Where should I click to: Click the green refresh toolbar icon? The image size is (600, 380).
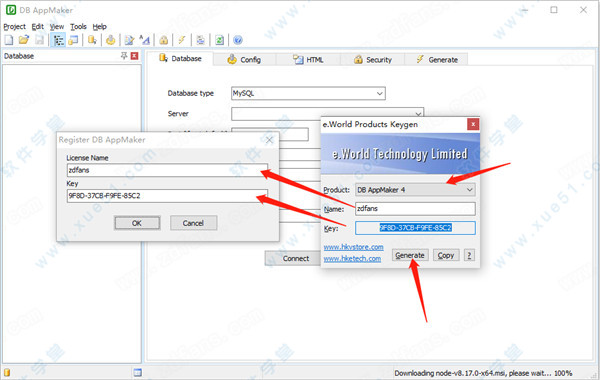(x=219, y=40)
